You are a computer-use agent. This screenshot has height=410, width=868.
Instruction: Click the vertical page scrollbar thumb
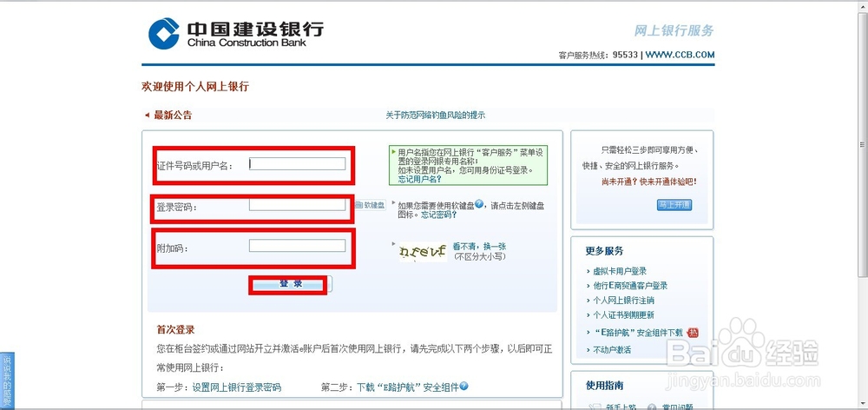(863, 143)
